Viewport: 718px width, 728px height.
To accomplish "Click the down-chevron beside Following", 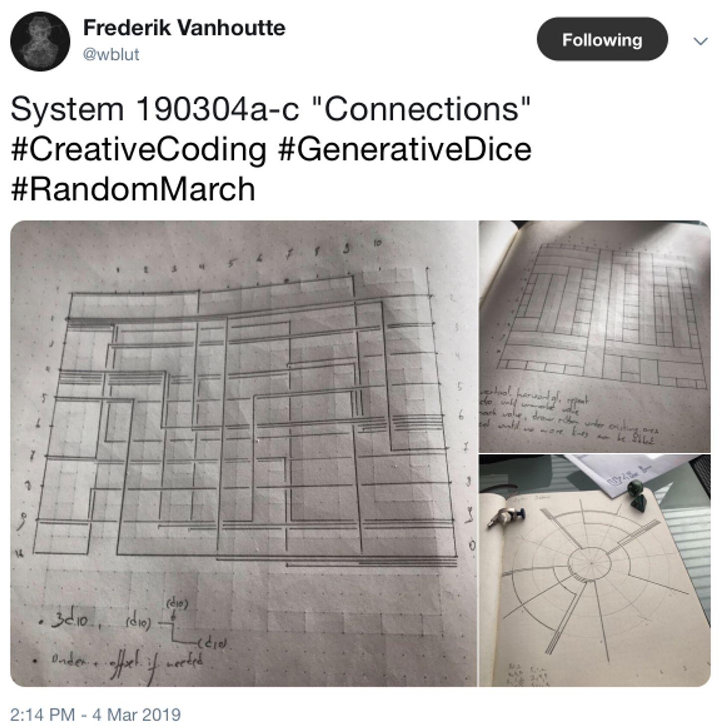I will pos(700,40).
